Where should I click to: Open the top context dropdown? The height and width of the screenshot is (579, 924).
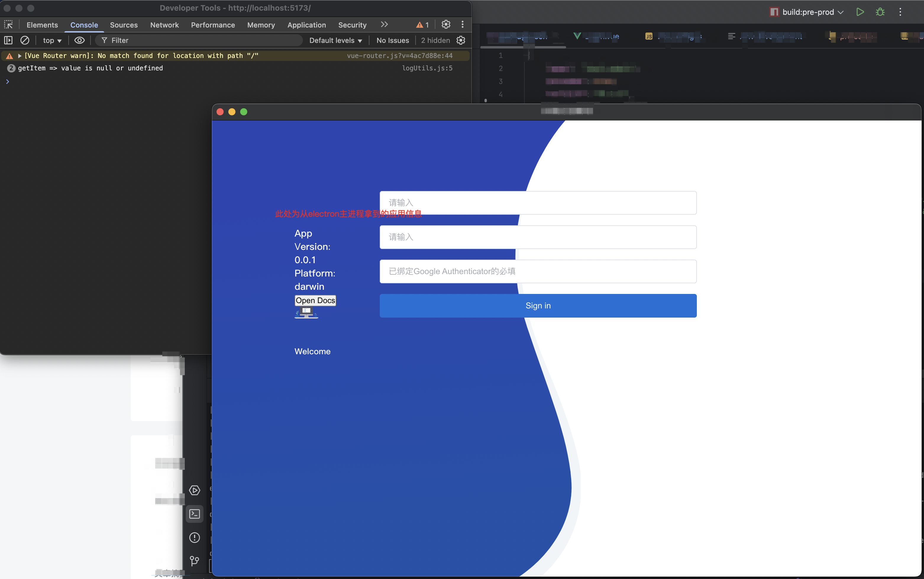point(52,40)
